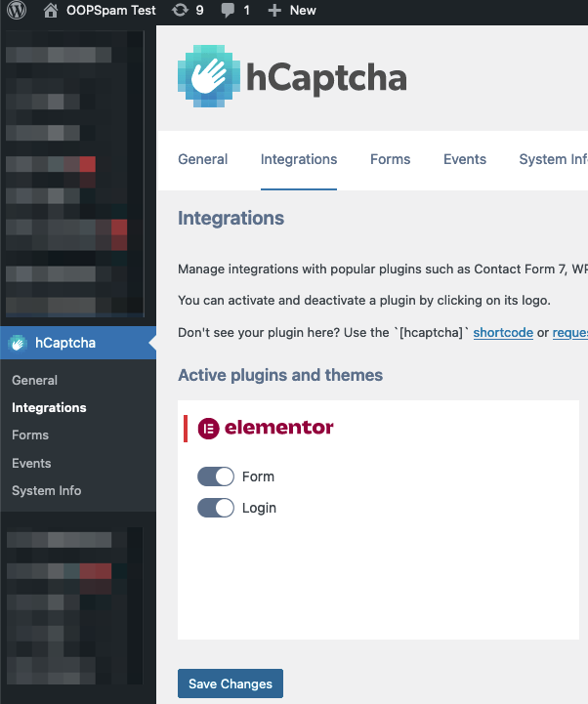Open hCaptcha in the sidebar menu

tap(78, 343)
